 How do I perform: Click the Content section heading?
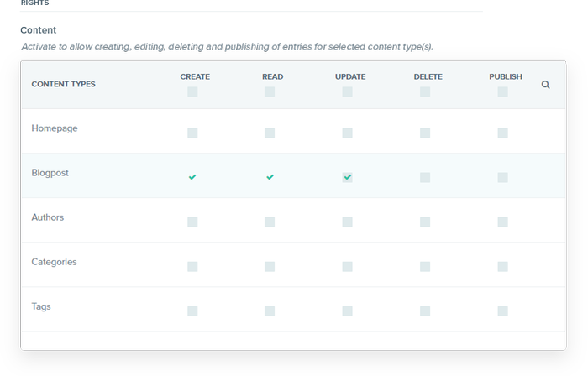39,30
